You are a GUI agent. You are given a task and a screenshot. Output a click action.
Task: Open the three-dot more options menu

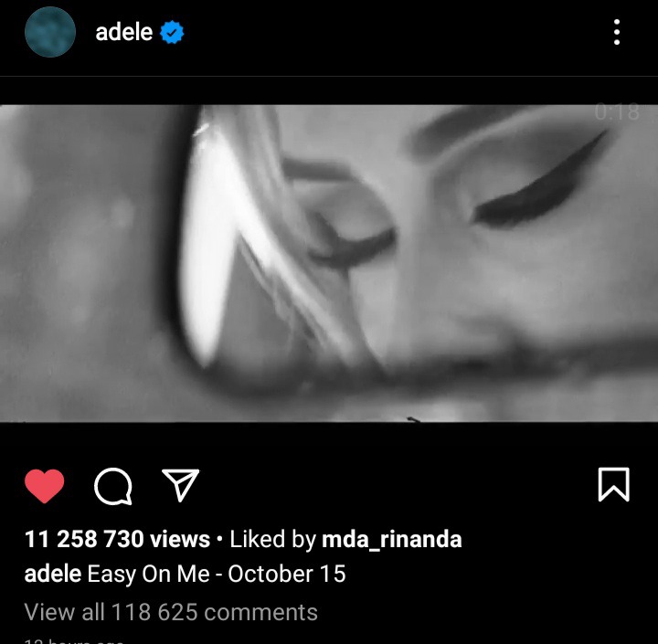pyautogui.click(x=617, y=32)
